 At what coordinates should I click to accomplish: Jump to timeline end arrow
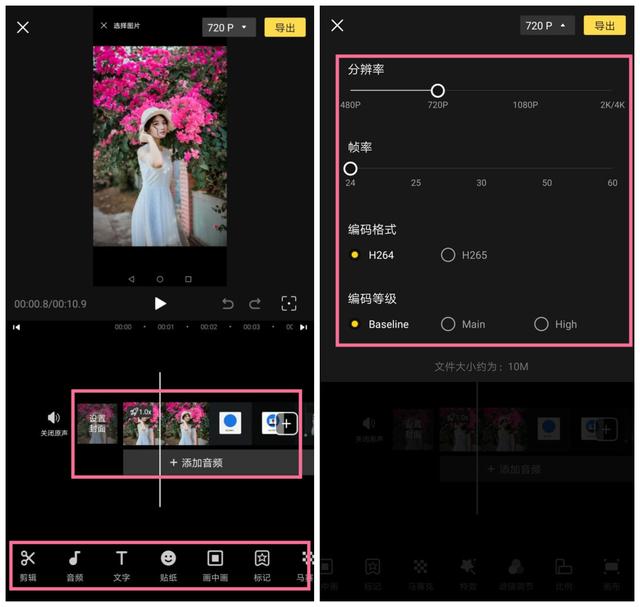304,327
